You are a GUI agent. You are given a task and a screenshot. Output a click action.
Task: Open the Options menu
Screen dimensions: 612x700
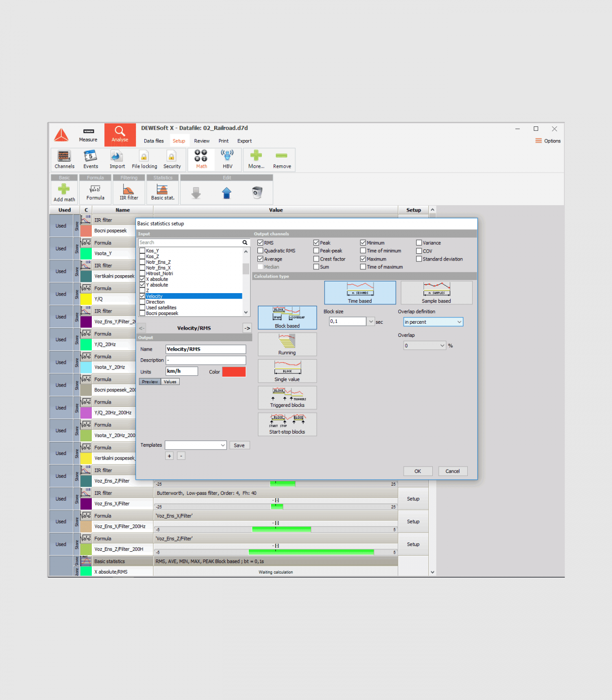click(x=548, y=141)
